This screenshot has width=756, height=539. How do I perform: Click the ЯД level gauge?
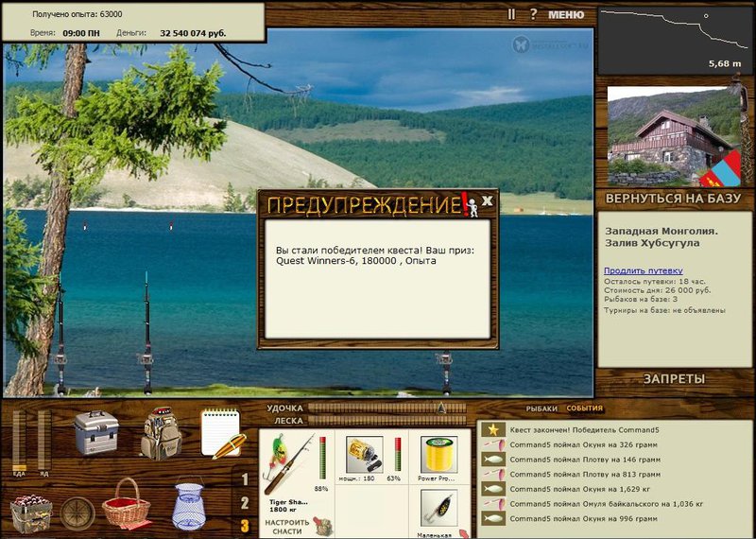pyautogui.click(x=44, y=441)
